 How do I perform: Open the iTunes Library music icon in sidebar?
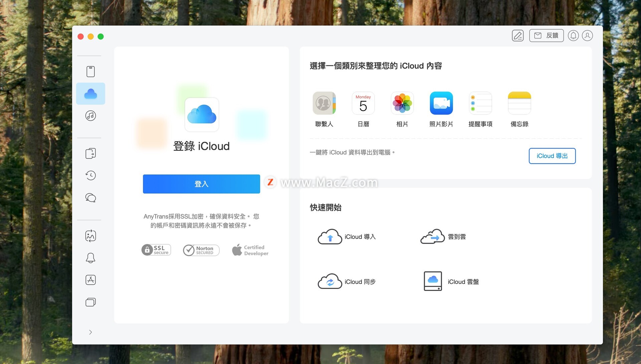point(90,116)
